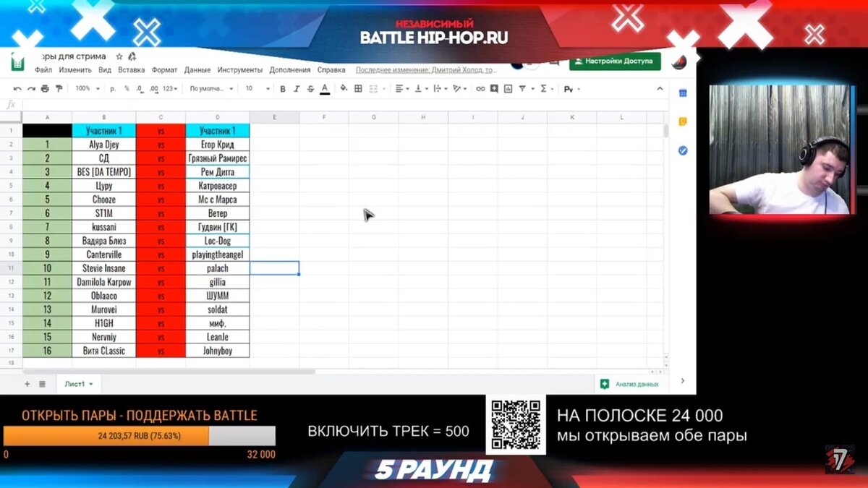Click decrease decimal places button
Image resolution: width=868 pixels, height=488 pixels.
pos(140,89)
